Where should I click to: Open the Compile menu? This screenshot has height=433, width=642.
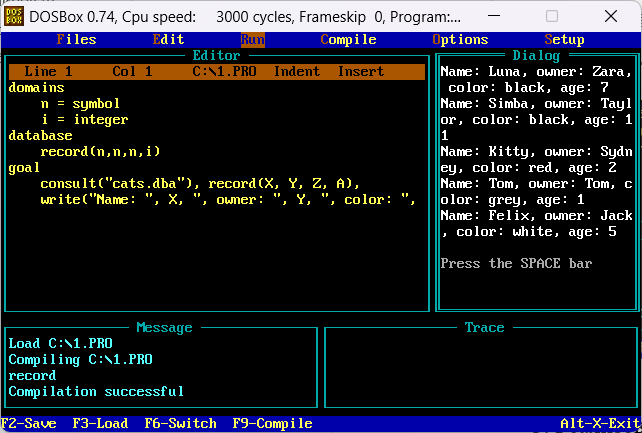coord(348,40)
